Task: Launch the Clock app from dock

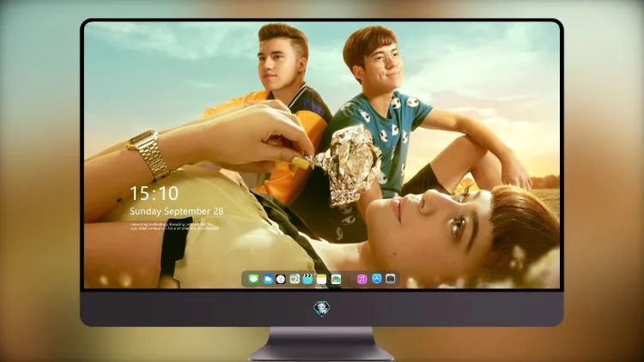Action: point(281,280)
